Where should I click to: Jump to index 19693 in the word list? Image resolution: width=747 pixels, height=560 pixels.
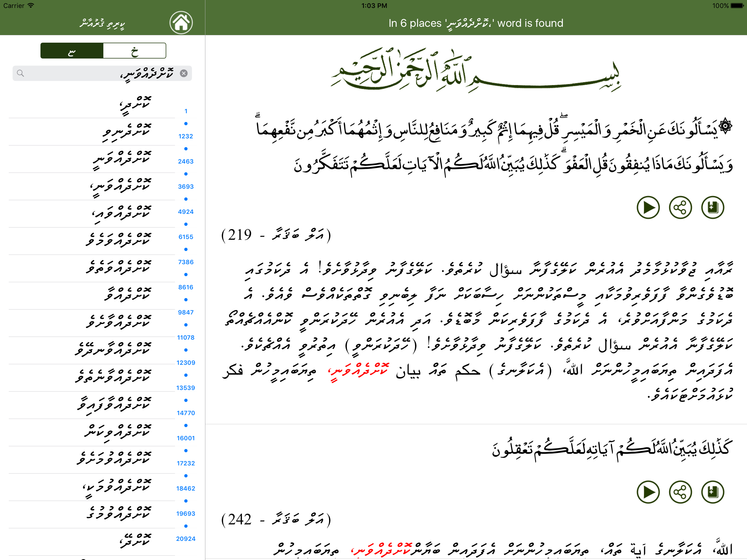(x=186, y=514)
